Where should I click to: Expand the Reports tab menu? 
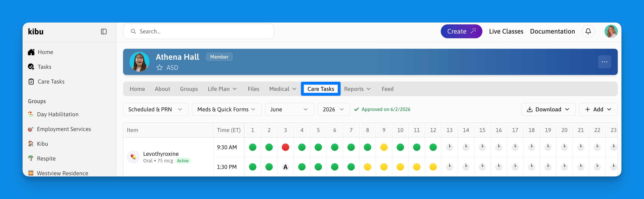click(357, 89)
